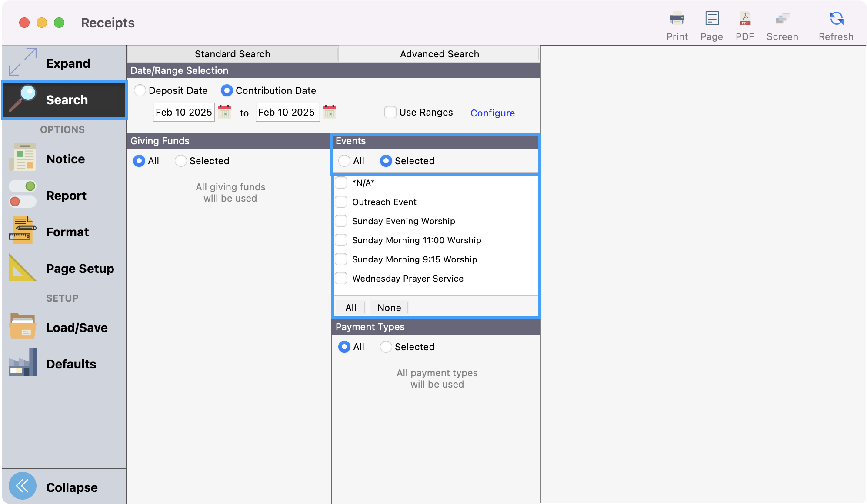867x504 pixels.
Task: Open the Page Setup triangle icon
Action: click(x=23, y=268)
